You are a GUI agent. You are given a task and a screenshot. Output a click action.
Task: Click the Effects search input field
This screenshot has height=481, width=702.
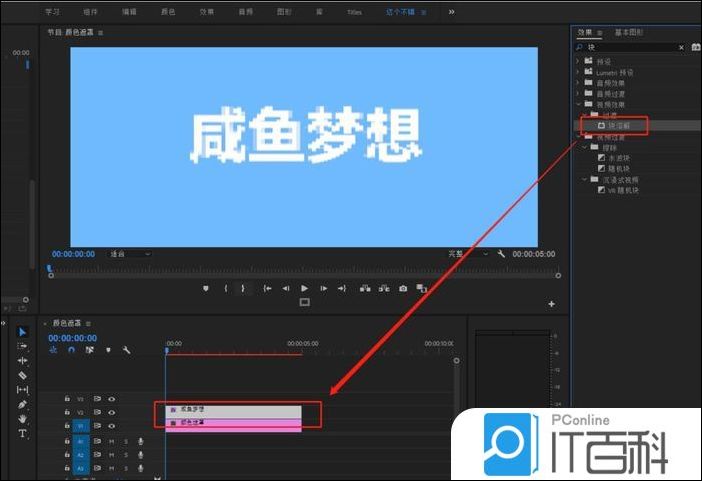point(631,47)
